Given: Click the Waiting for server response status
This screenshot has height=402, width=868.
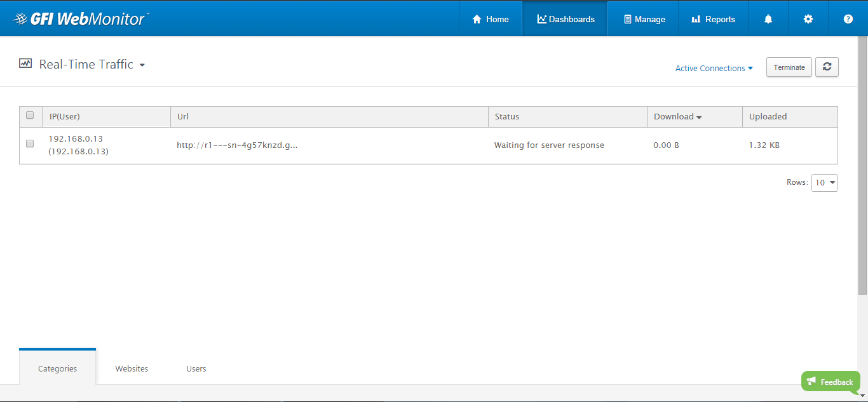Looking at the screenshot, I should 549,145.
